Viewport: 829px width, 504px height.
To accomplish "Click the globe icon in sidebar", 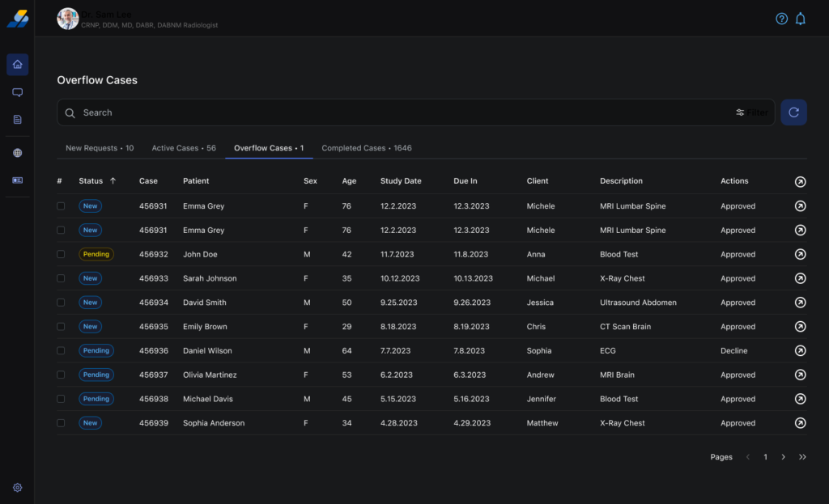I will click(17, 153).
